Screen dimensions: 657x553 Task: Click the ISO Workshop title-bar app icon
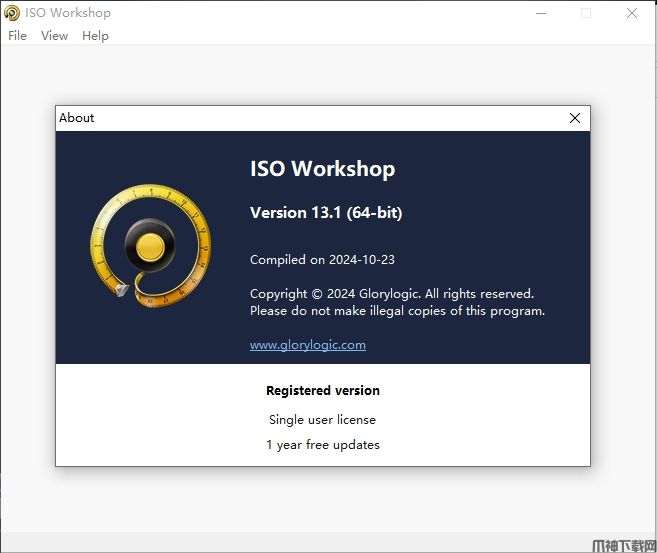click(12, 13)
